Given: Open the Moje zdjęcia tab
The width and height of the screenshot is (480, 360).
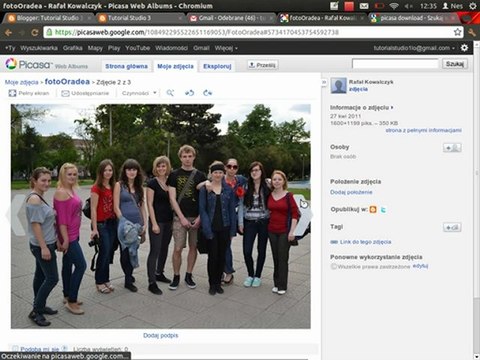Looking at the screenshot, I should click(175, 66).
